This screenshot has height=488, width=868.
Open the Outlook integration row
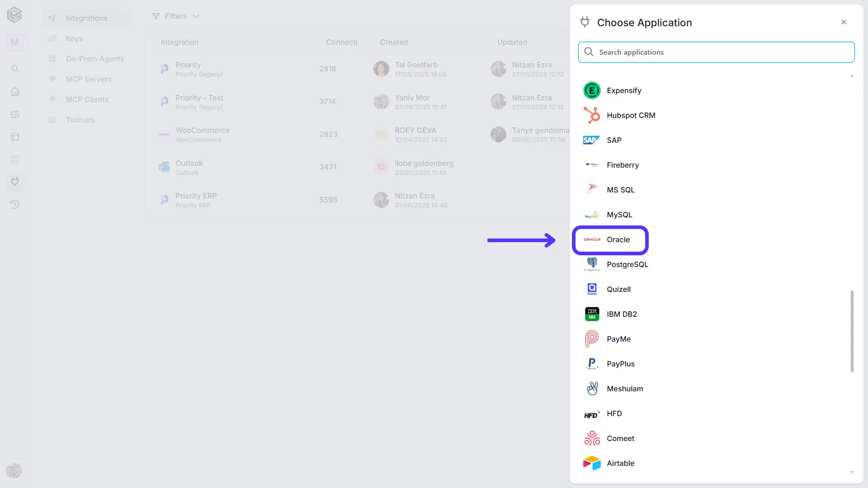pyautogui.click(x=357, y=167)
